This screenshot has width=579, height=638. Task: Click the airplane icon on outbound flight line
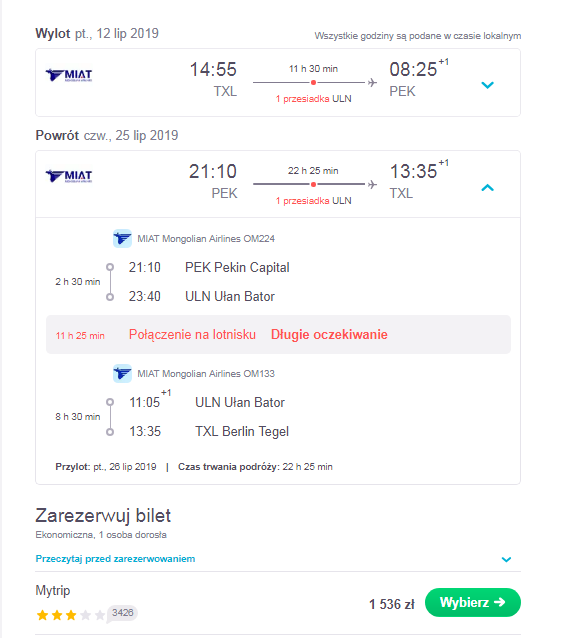click(372, 83)
